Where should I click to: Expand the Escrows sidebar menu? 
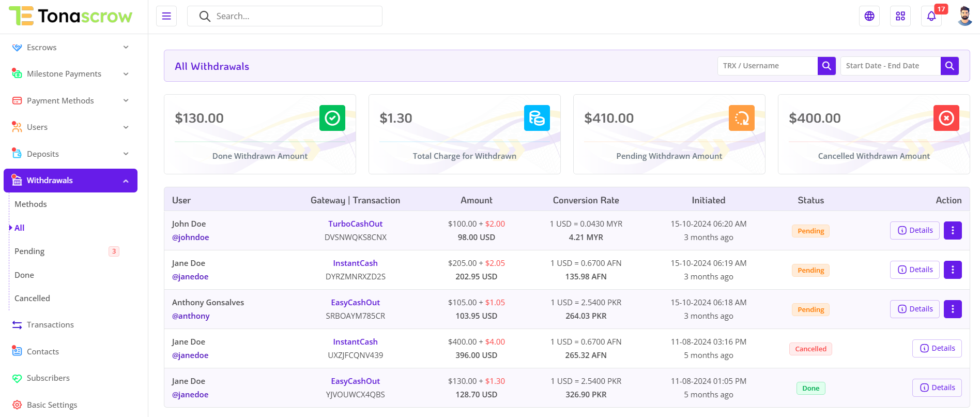[x=70, y=48]
